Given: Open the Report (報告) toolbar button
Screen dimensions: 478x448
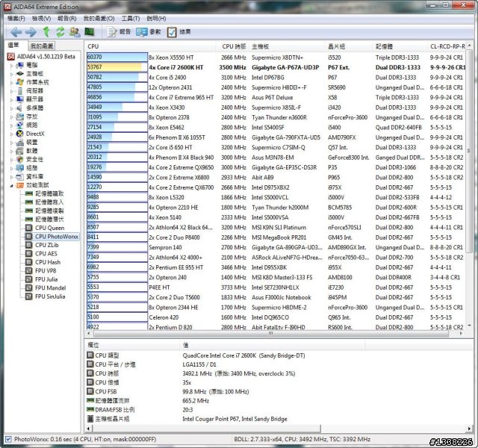Looking at the screenshot, I should click(119, 31).
